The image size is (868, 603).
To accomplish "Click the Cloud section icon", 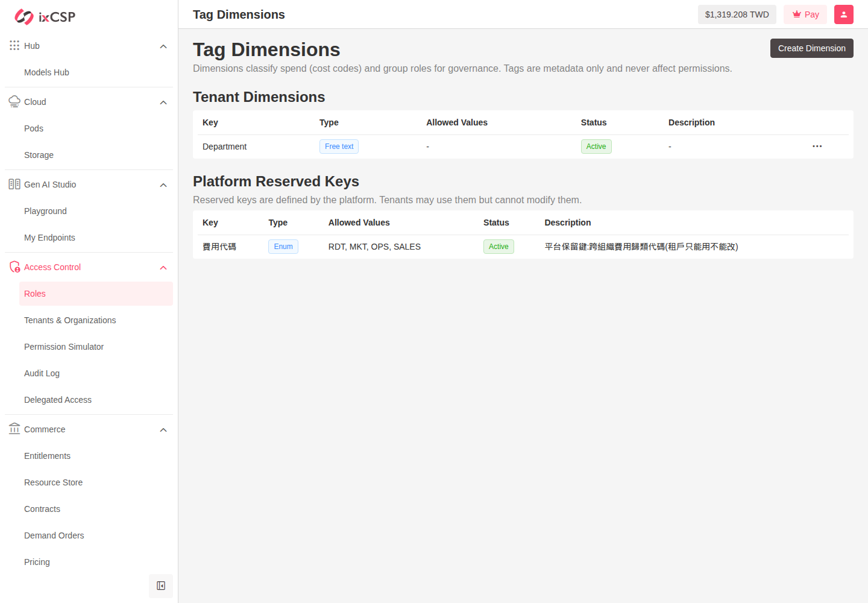I will click(14, 101).
